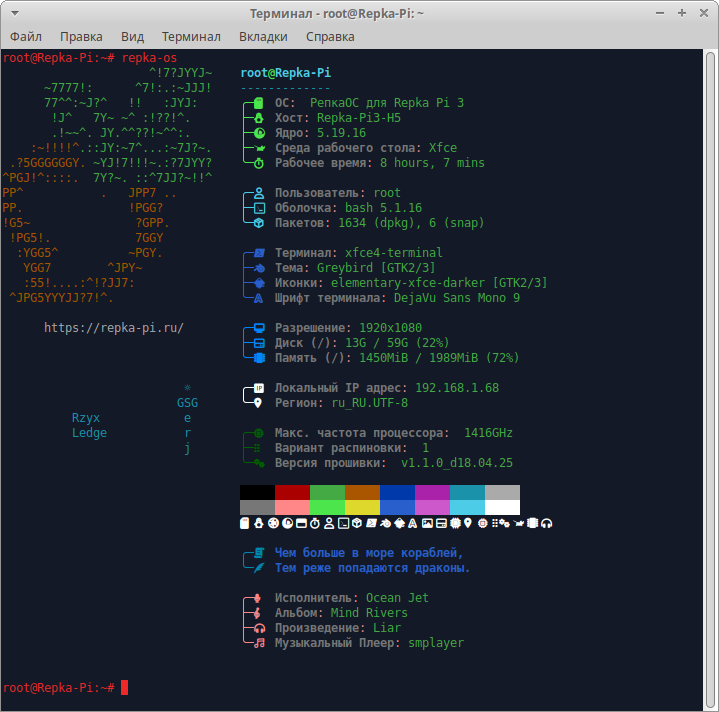The image size is (719, 712).
Task: Click the shell icon next to Оболочка
Action: coord(259,208)
